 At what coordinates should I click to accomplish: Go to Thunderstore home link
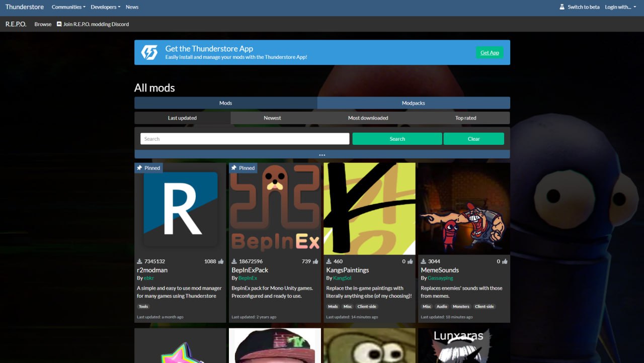25,7
